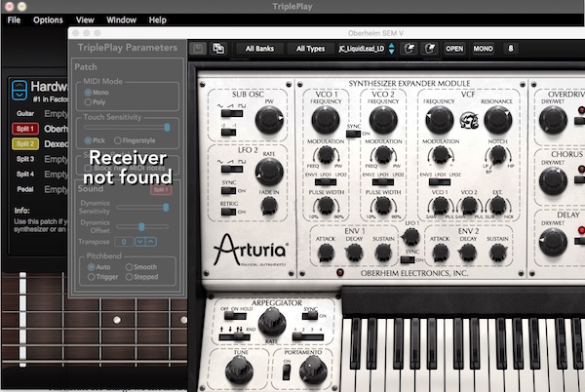This screenshot has width=585, height=392.
Task: Toggle the VCO SYNC switch
Action: click(x=353, y=134)
